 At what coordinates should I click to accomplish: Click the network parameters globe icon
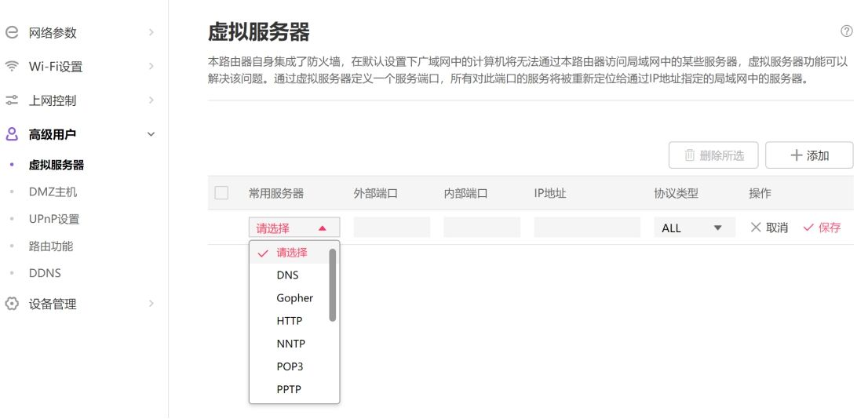pos(12,33)
